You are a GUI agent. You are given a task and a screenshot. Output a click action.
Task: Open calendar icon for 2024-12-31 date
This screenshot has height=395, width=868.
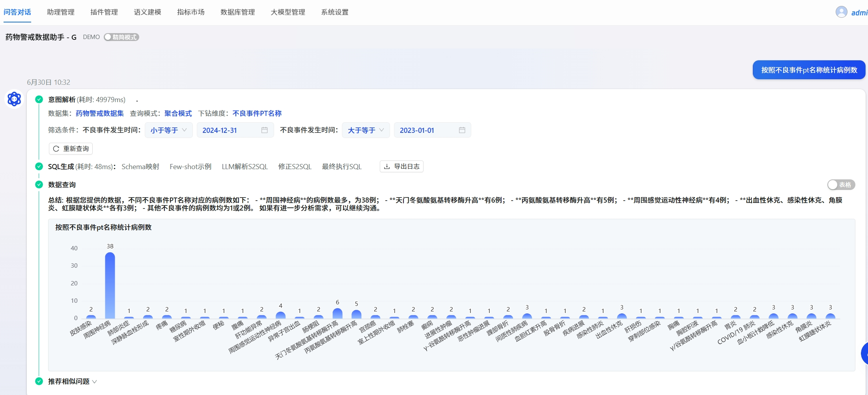(x=265, y=130)
